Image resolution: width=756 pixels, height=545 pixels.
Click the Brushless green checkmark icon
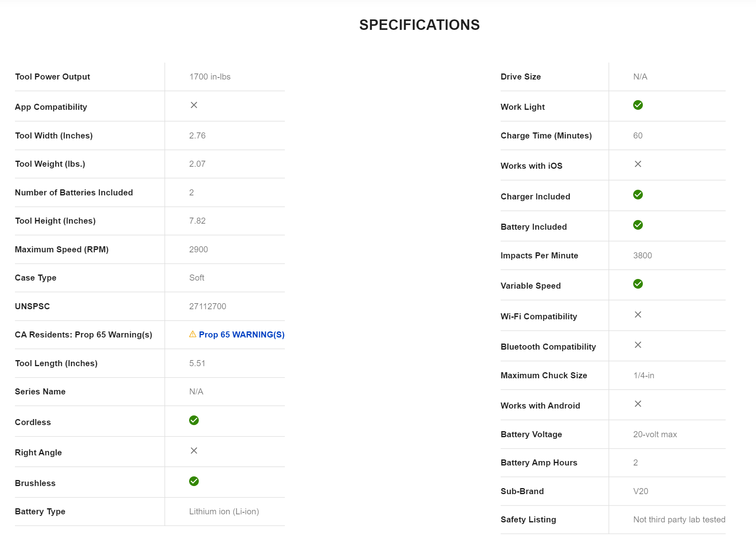pyautogui.click(x=194, y=481)
